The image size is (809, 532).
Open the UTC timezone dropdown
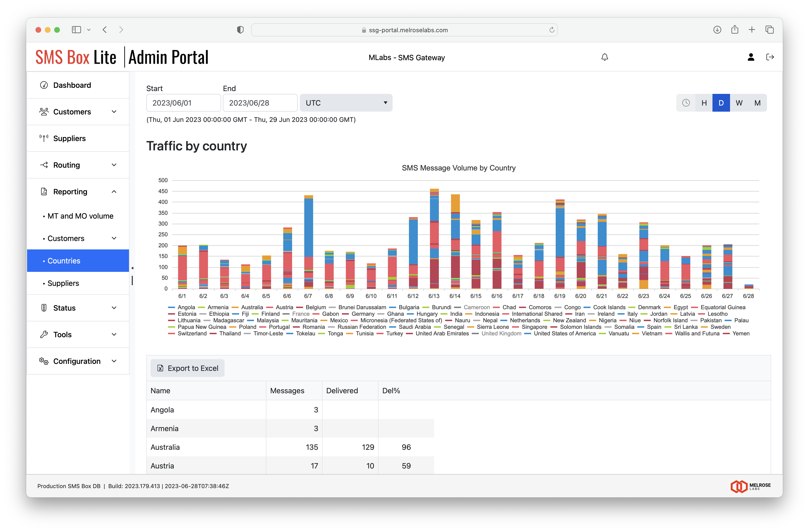[346, 103]
